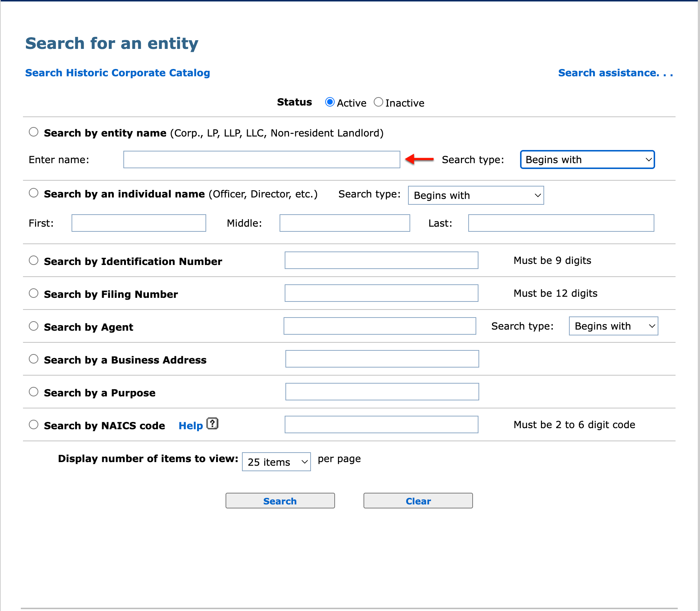Image resolution: width=700 pixels, height=611 pixels.
Task: Choose Search by Agent option
Action: coord(34,326)
